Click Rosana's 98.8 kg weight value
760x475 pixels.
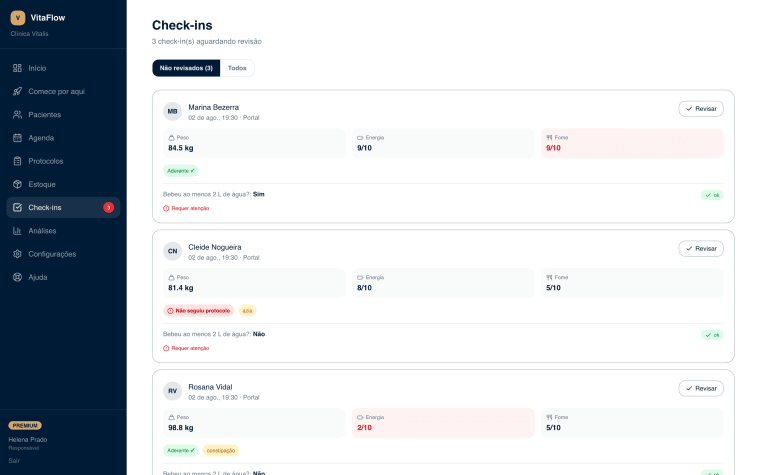(x=181, y=428)
